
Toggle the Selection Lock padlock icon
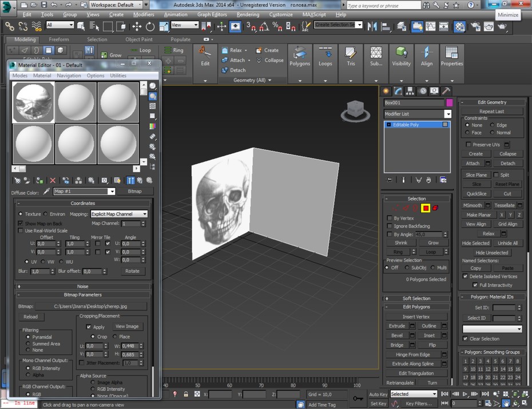[186, 394]
